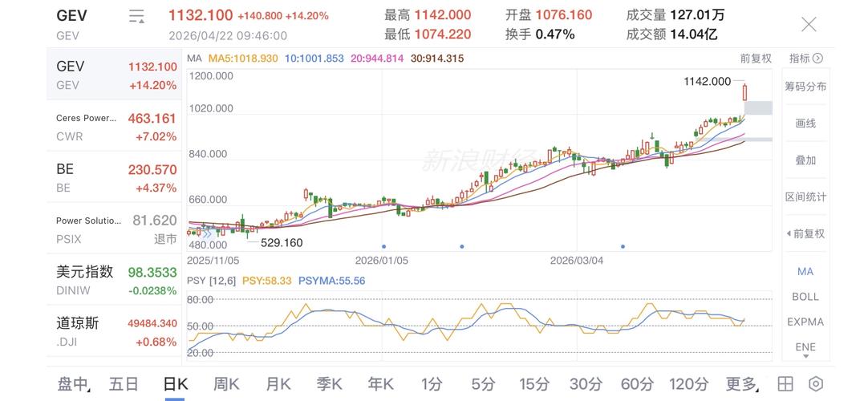Click the MA 10:1001.853 legend value
Image resolution: width=868 pixels, height=401 pixels.
click(314, 58)
